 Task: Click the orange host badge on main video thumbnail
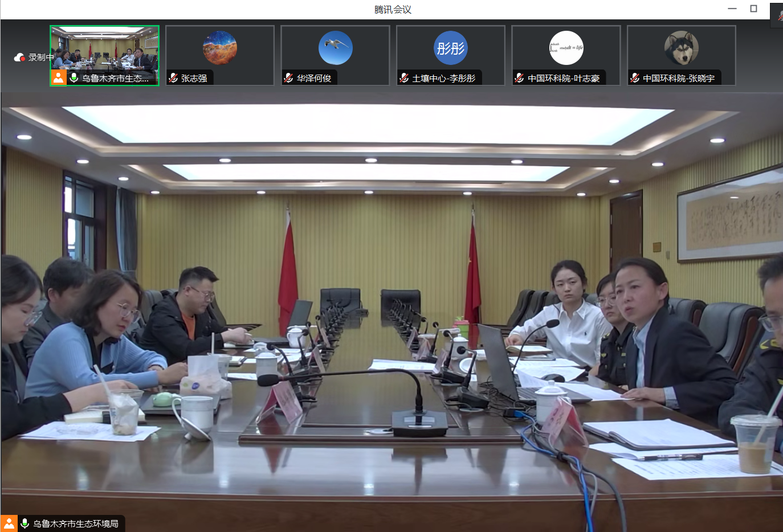coord(58,77)
